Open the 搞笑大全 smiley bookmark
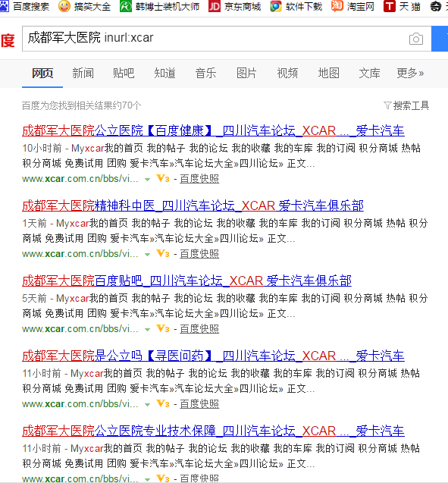 pos(64,6)
